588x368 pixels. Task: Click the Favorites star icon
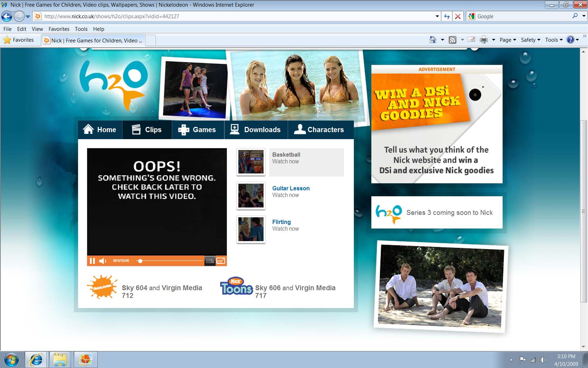pyautogui.click(x=7, y=40)
